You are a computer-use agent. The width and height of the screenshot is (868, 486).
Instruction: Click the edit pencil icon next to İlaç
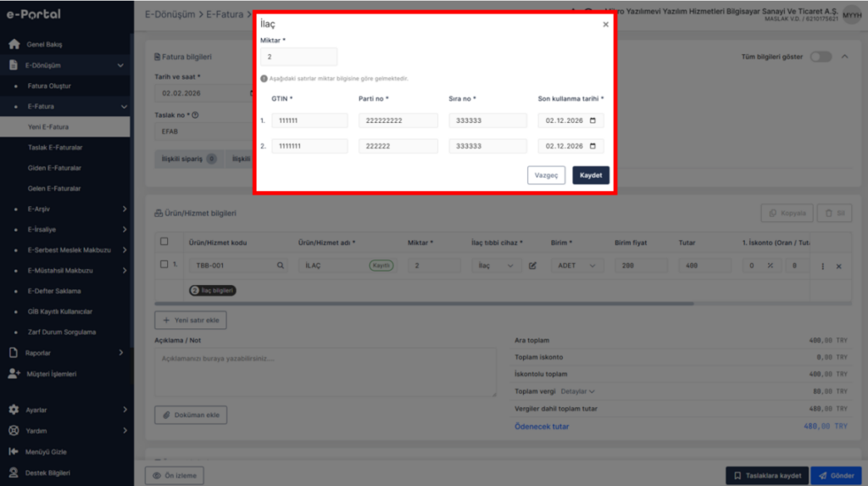point(532,265)
